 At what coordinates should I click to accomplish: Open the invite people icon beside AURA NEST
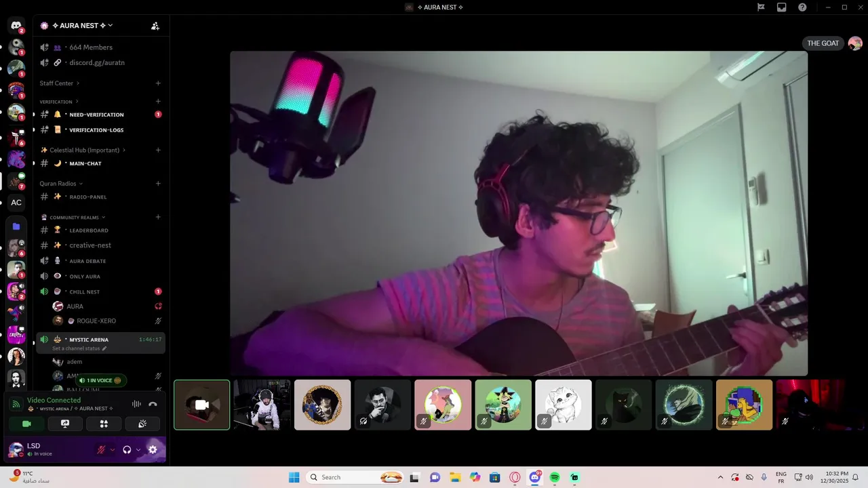coord(155,26)
